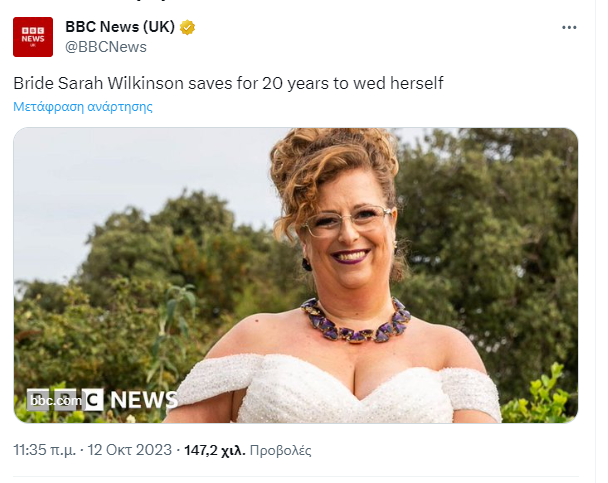Click the bbc.com text in the watermark
The image size is (608, 483).
54,401
